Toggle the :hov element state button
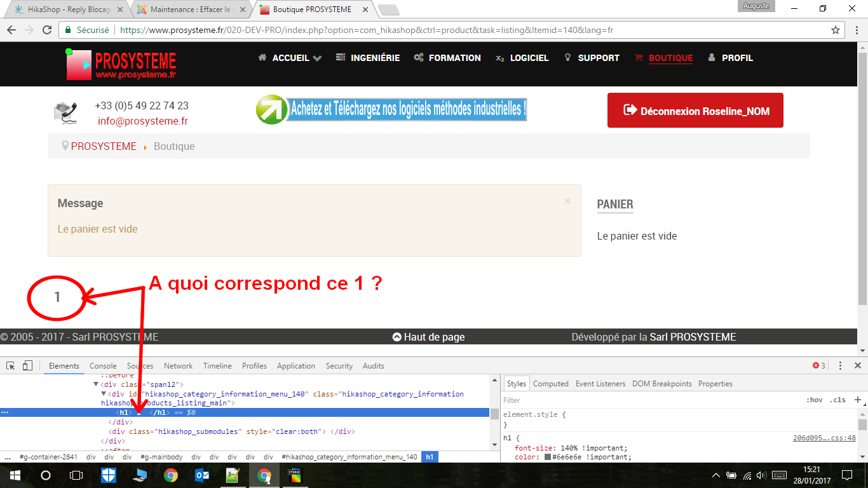Screen dimensions: 868x488 [814, 400]
